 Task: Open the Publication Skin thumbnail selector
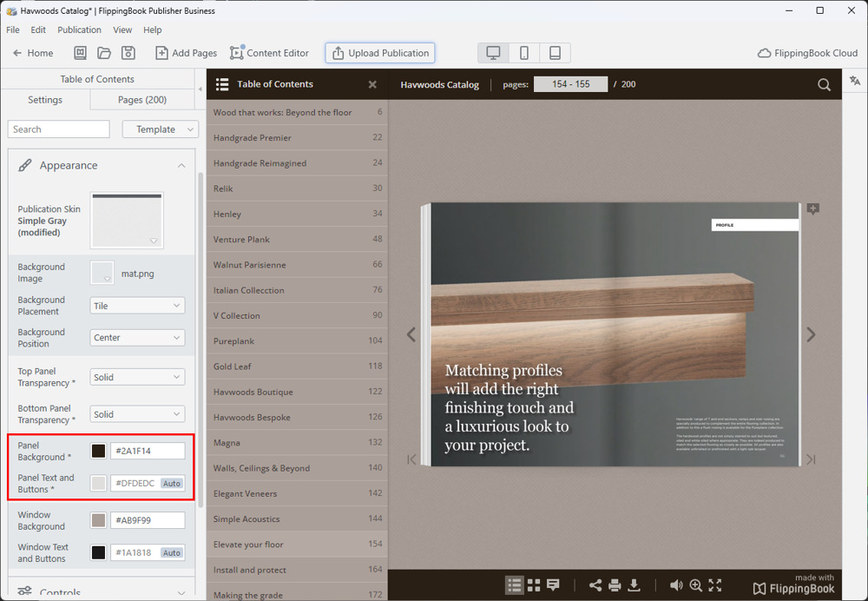click(x=127, y=221)
